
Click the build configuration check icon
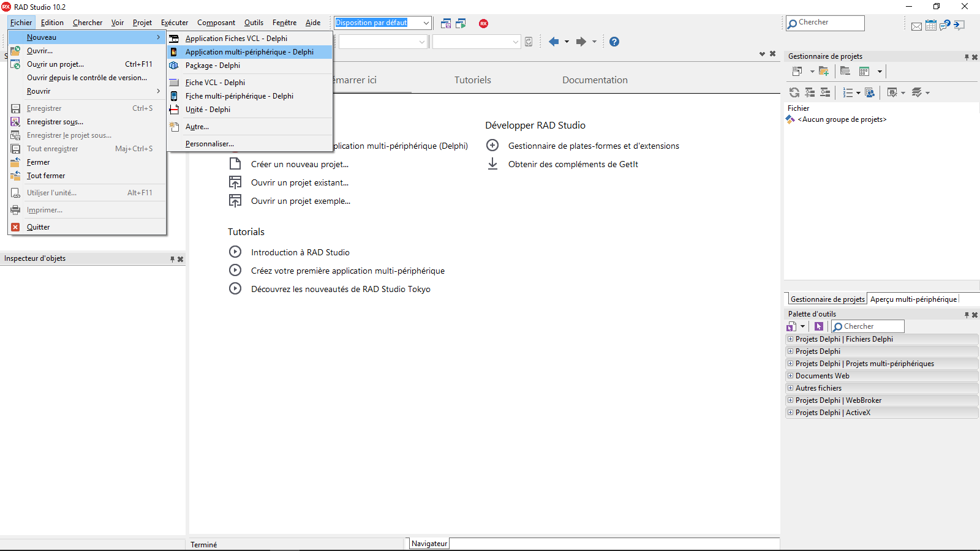892,92
